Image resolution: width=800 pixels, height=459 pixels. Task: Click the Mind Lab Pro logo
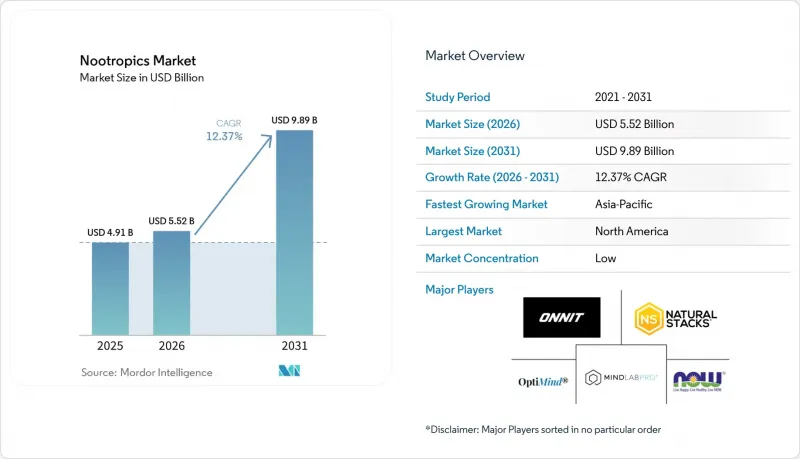(x=621, y=378)
